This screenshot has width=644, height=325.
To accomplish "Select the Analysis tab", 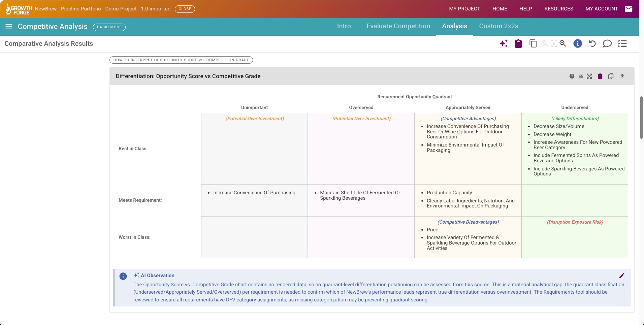I will tap(454, 26).
